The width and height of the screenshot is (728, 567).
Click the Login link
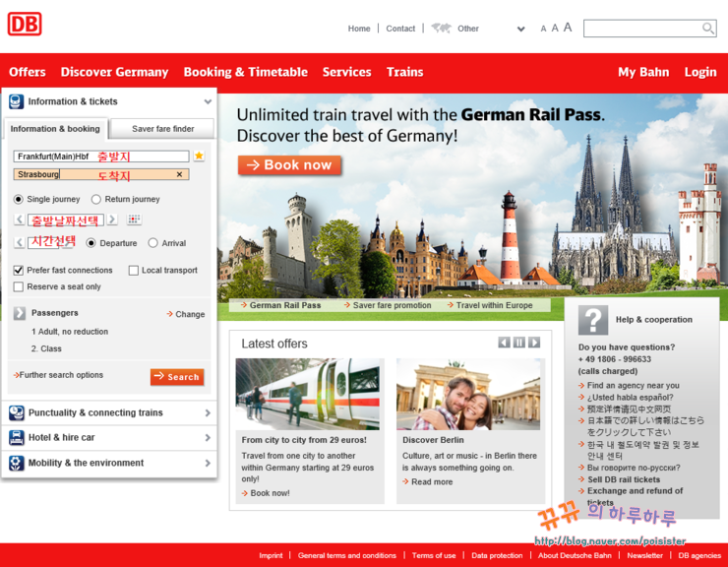700,72
